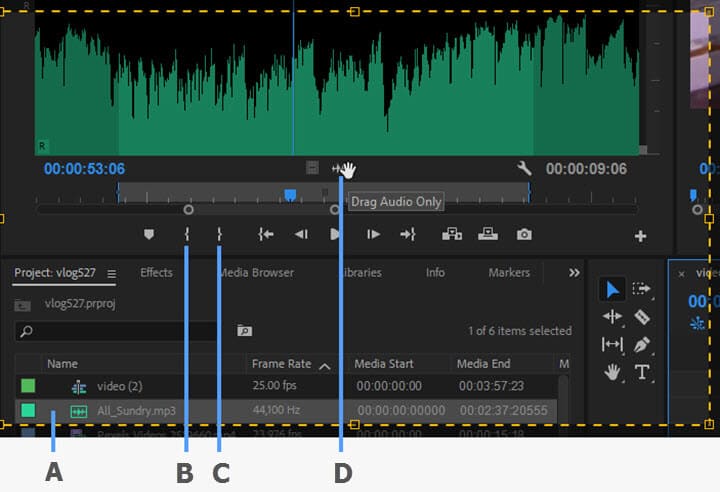The height and width of the screenshot is (492, 720).
Task: Expand hidden panel tabs with double chevron
Action: (574, 273)
